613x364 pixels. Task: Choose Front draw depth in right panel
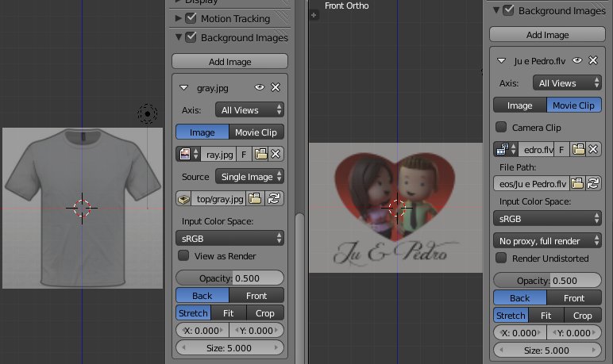click(x=574, y=298)
